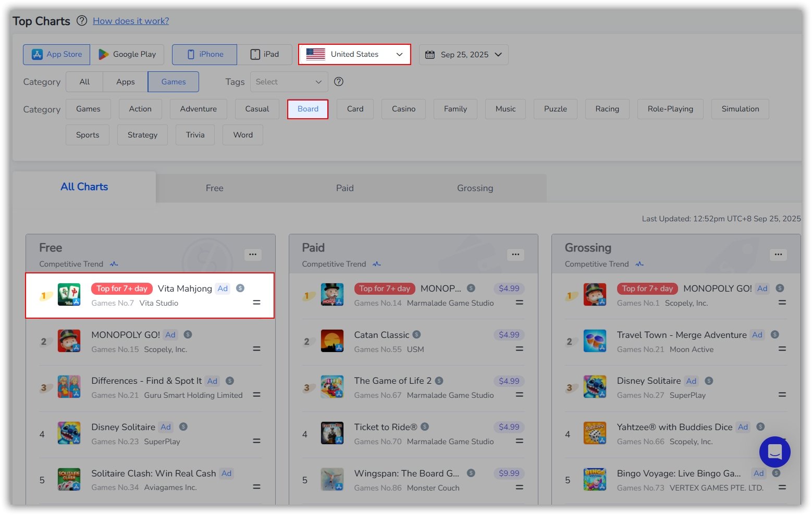Click the Top Charts help question icon

82,21
